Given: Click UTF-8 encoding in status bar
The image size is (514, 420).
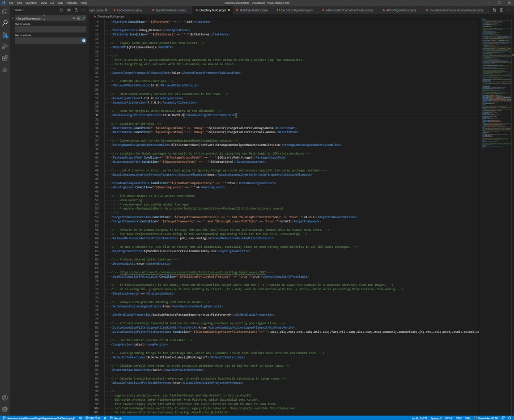Looking at the screenshot, I should point(449,418).
